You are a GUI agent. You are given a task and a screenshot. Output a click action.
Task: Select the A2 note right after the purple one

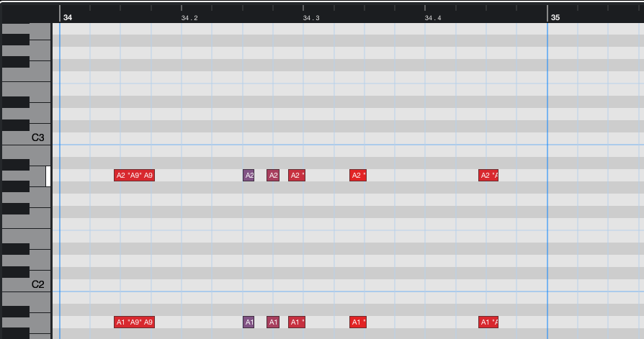tap(273, 175)
